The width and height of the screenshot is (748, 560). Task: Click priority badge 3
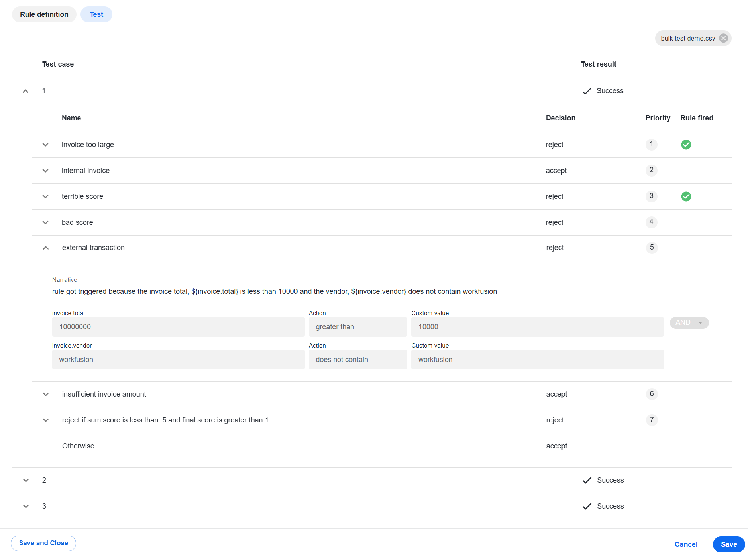[x=651, y=196]
